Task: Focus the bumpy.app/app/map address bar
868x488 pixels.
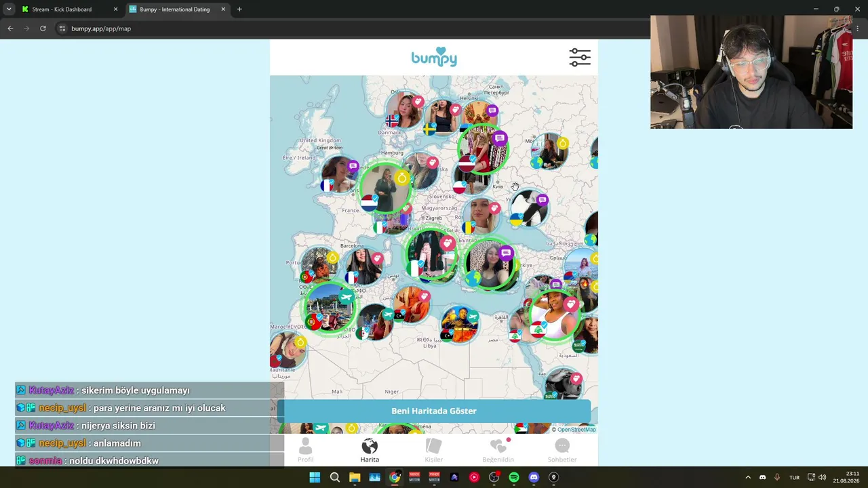Action: [x=353, y=28]
